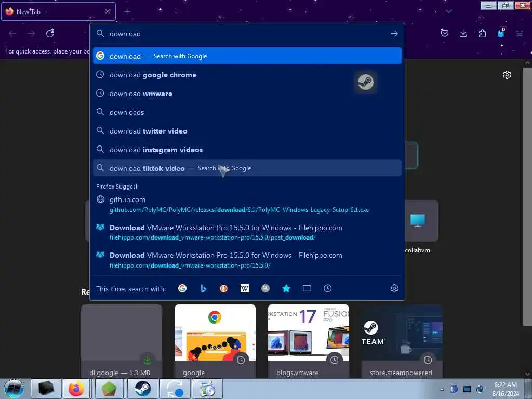Choose download tiktok video suggestion
This screenshot has height=399, width=532.
pos(247,168)
